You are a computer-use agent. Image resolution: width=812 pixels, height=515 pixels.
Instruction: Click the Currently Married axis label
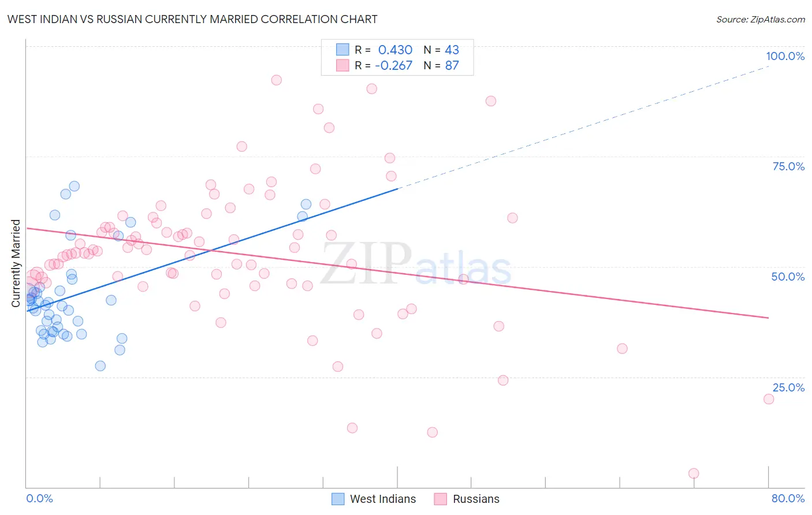pos(16,263)
